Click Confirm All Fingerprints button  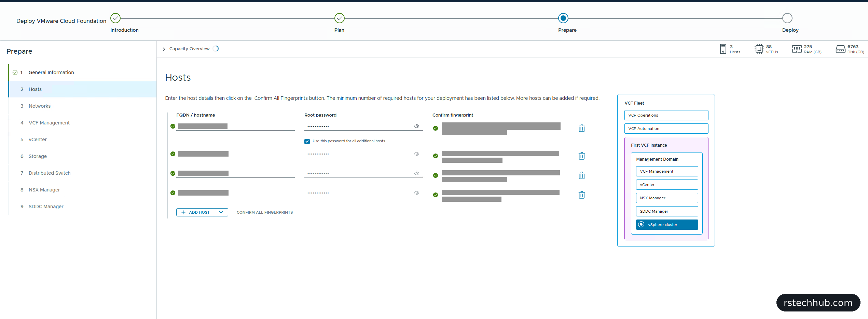click(265, 212)
